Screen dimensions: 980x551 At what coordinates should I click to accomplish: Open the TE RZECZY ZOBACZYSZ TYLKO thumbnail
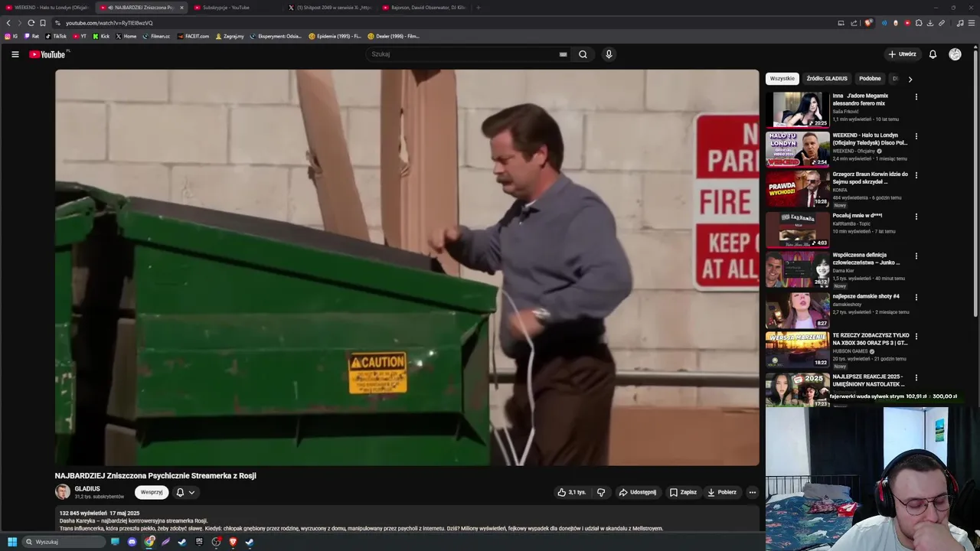(798, 349)
